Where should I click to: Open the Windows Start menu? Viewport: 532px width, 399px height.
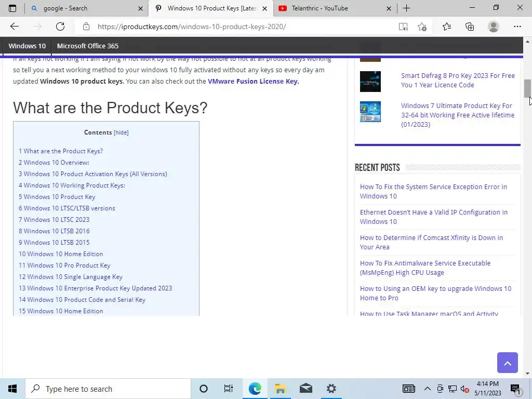(12, 389)
